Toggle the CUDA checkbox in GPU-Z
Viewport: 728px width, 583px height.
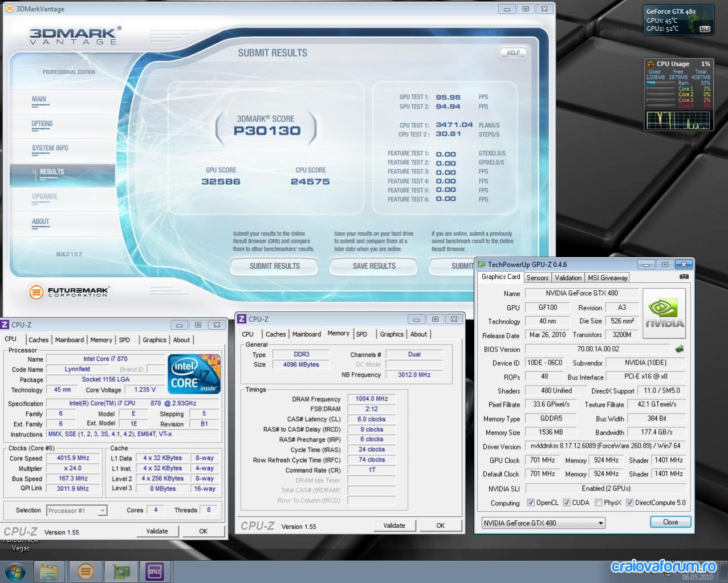click(567, 503)
